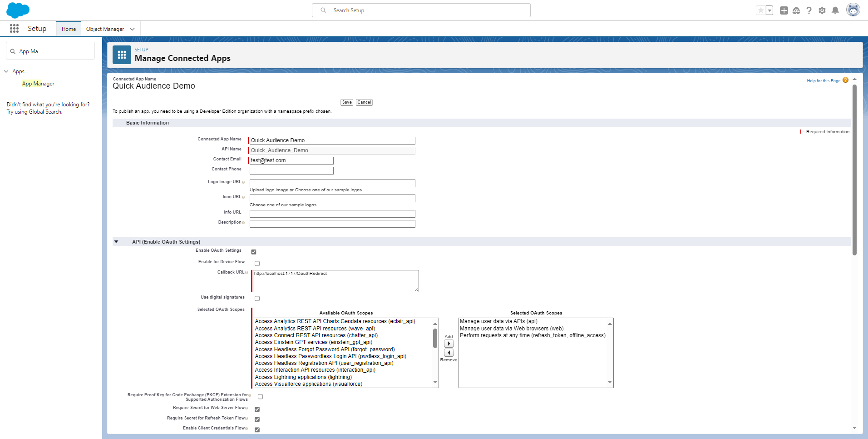Open the user profile avatar
868x439 pixels.
pos(853,10)
